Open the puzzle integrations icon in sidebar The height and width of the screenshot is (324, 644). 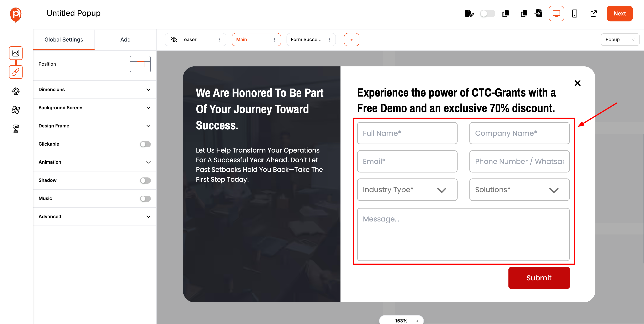click(x=16, y=110)
